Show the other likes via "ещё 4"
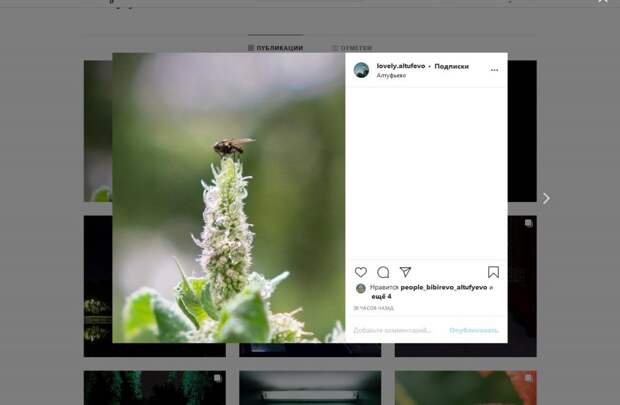 (x=381, y=296)
